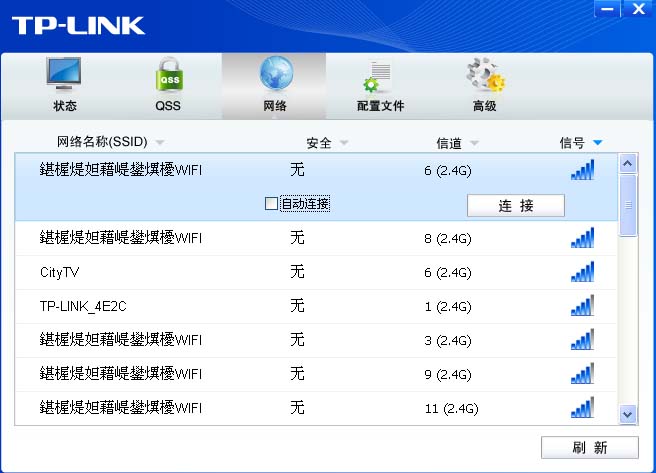
Task: Close the TP-LINK utility window
Action: click(x=638, y=9)
